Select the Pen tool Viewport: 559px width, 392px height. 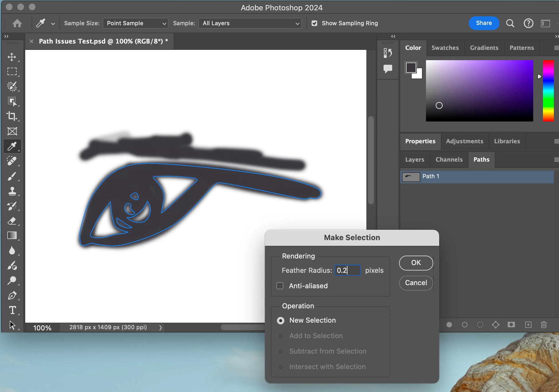click(x=12, y=295)
